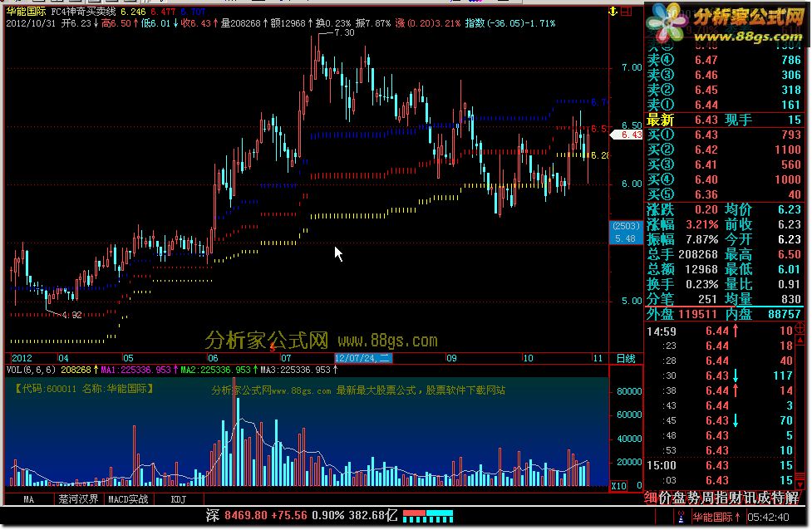The width and height of the screenshot is (812, 530).
Task: Click the 4.92 low price annotation
Action: click(x=72, y=315)
